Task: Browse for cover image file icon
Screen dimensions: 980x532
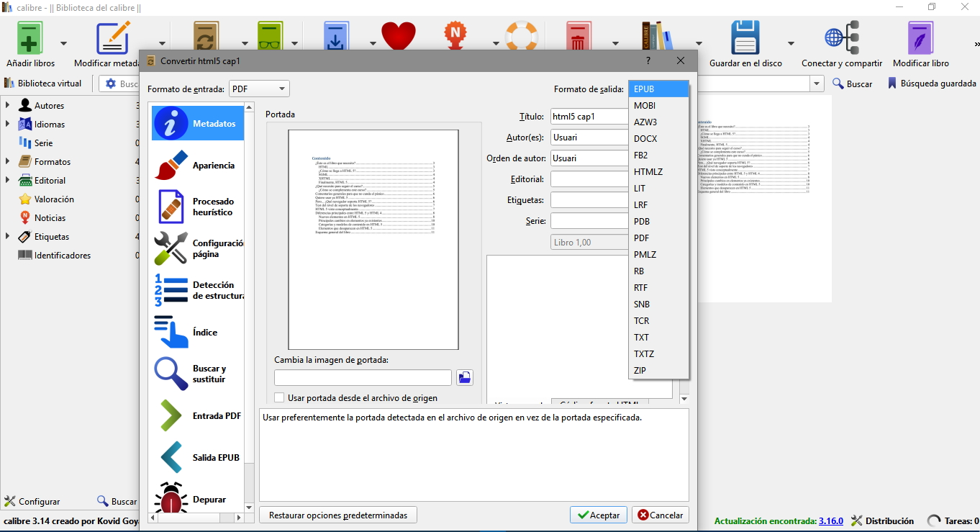Action: pyautogui.click(x=465, y=377)
